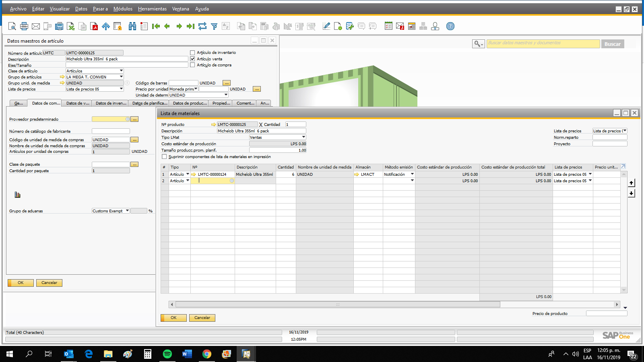644x362 pixels.
Task: Open Spotify from the Windows taskbar
Action: (x=167, y=354)
